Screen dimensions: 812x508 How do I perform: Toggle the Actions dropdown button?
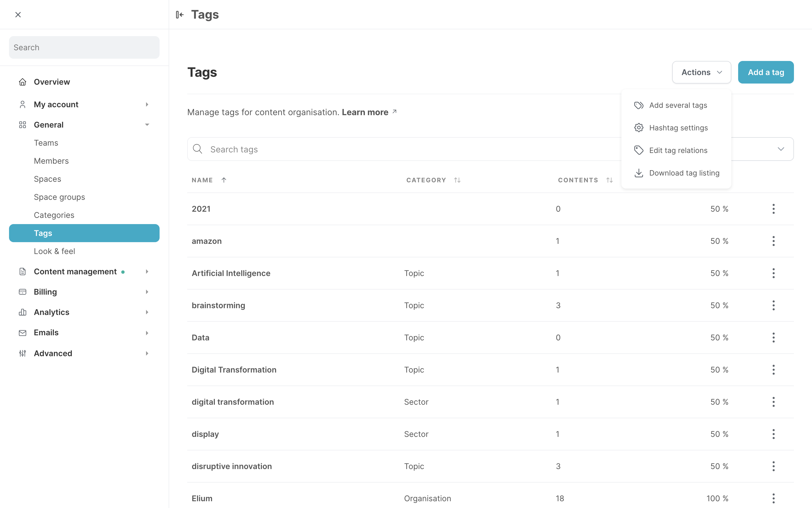(701, 72)
